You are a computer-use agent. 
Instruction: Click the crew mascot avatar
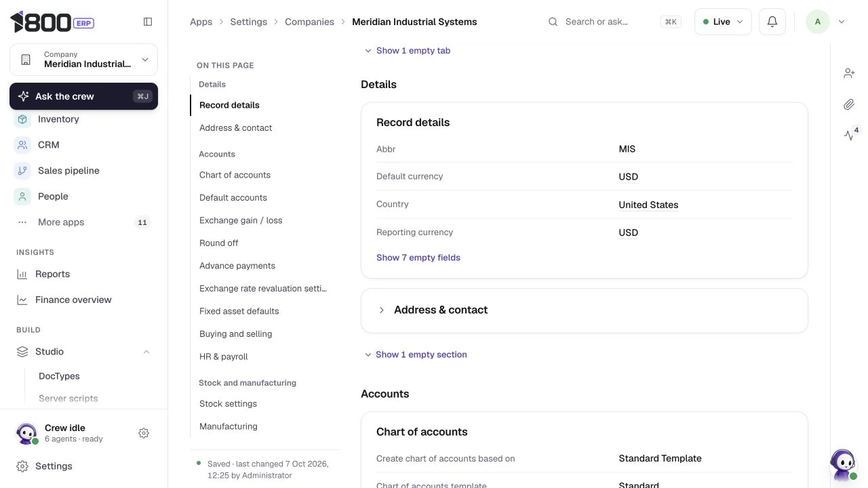tap(26, 433)
